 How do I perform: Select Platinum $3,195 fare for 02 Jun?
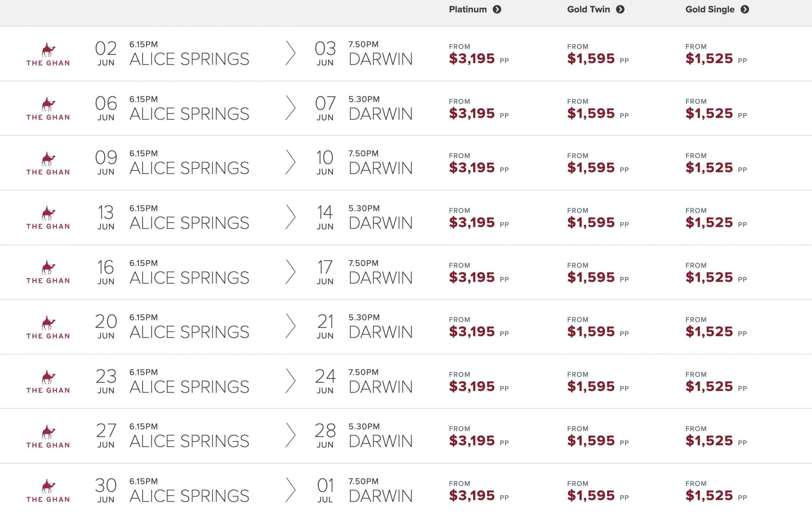tap(472, 59)
